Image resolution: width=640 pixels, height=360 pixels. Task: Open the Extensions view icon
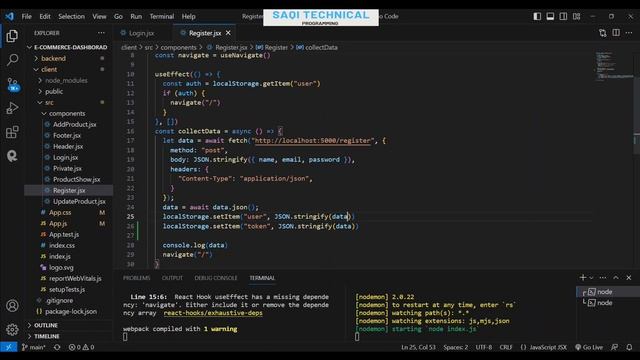coord(12,132)
